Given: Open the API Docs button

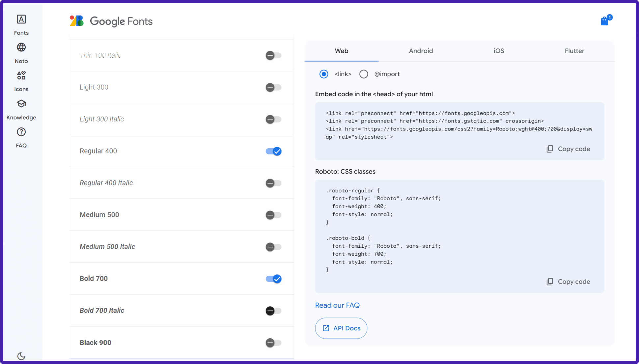Looking at the screenshot, I should [341, 328].
